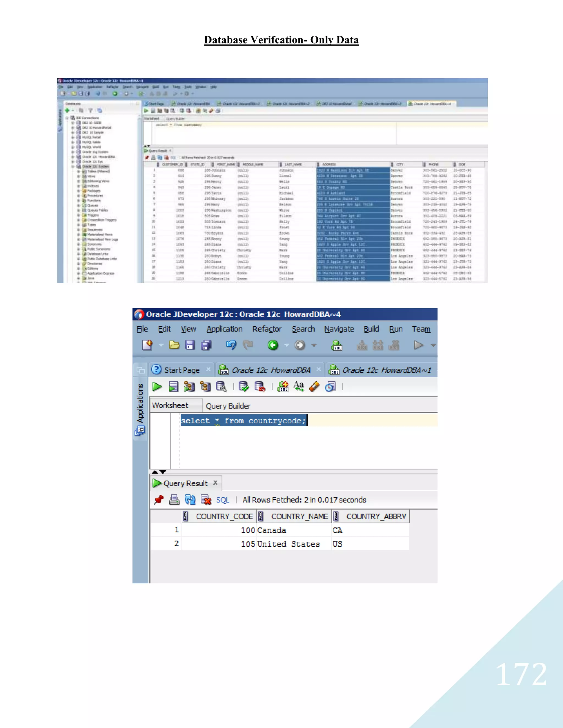Click the Query Result tab in lower window
563x728 pixels.
pyautogui.click(x=186, y=483)
